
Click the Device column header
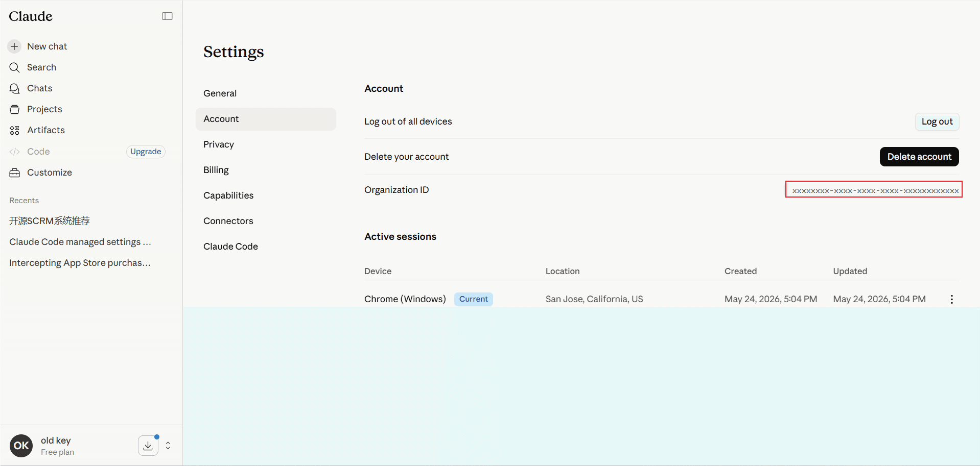tap(378, 271)
